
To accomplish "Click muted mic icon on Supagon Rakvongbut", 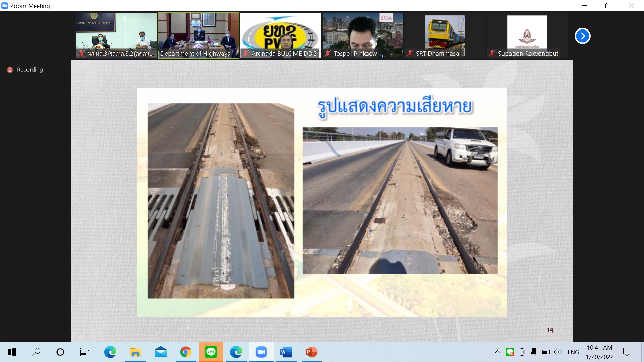I will click(x=492, y=53).
